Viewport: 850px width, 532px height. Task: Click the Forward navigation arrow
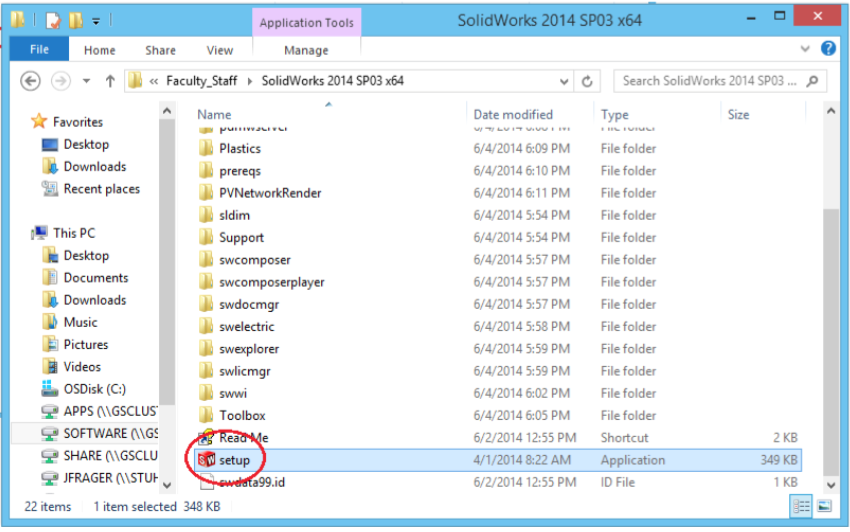pos(61,81)
